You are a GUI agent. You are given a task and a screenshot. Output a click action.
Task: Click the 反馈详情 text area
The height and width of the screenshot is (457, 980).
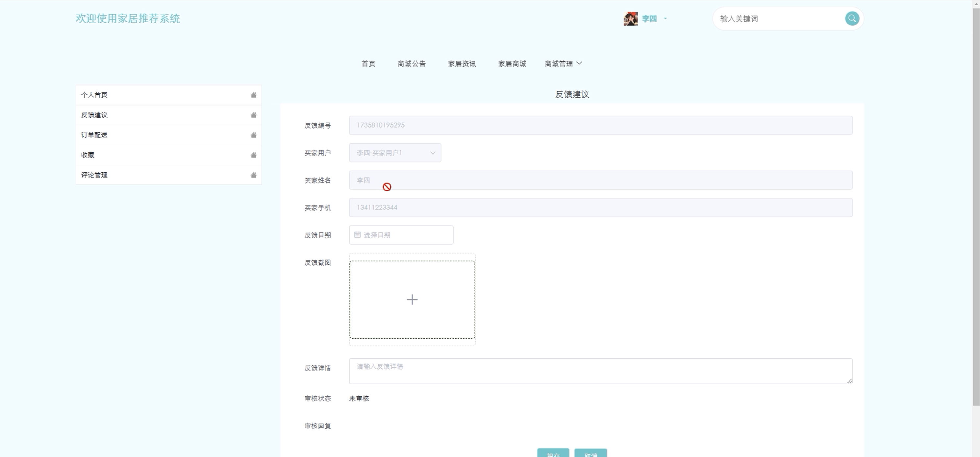[600, 371]
